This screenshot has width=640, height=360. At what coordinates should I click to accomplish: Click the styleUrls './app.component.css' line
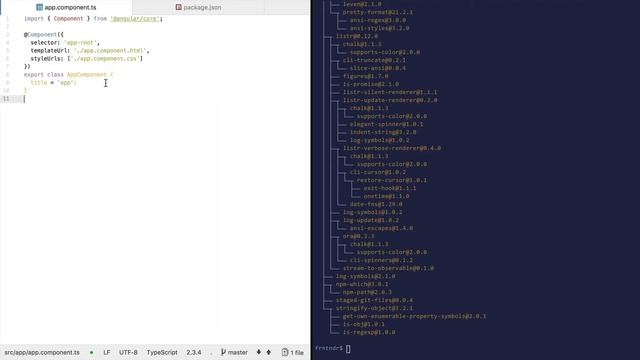(87, 59)
